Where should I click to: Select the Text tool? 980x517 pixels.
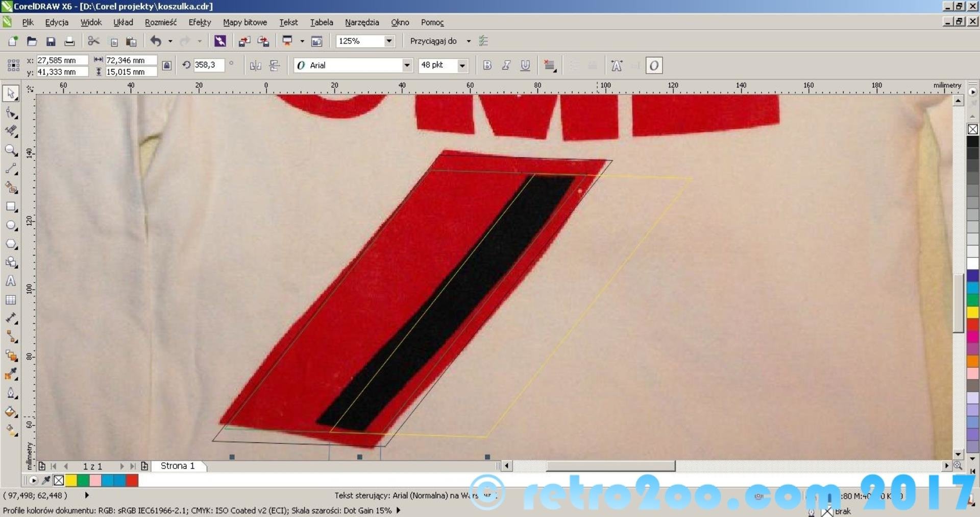pos(11,281)
